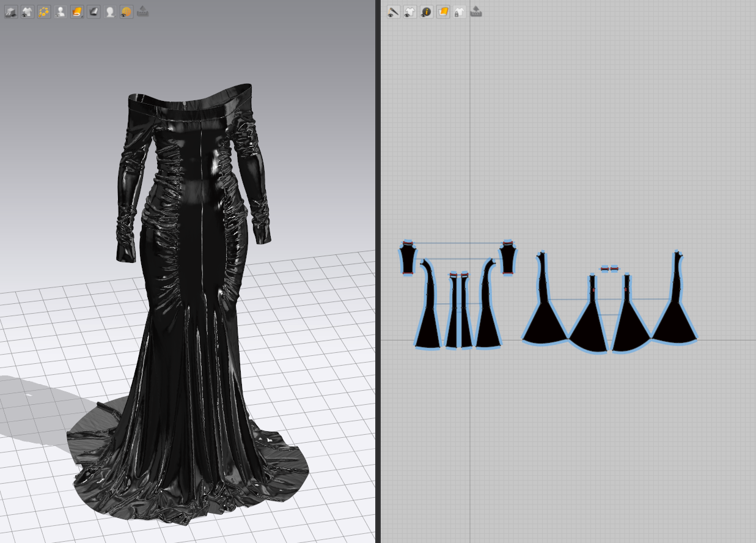Open 3D textured surface dropdown (orange fabric)
Image resolution: width=756 pixels, height=543 pixels.
pos(77,12)
